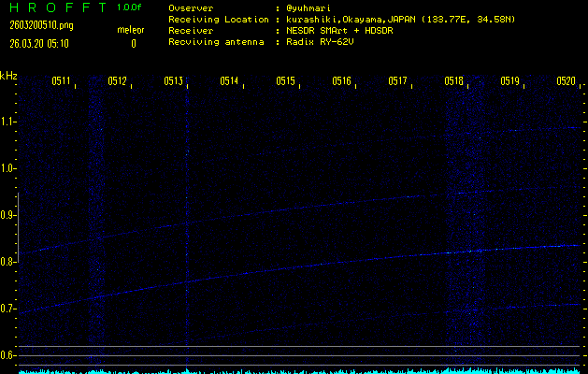This screenshot has width=588, height=374.
Task: Select the 0516 time marker
Action: coord(341,81)
